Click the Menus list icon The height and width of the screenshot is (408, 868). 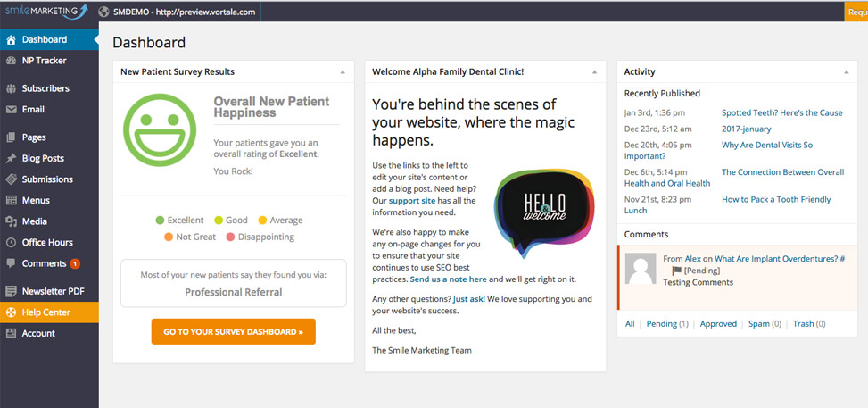tap(11, 201)
